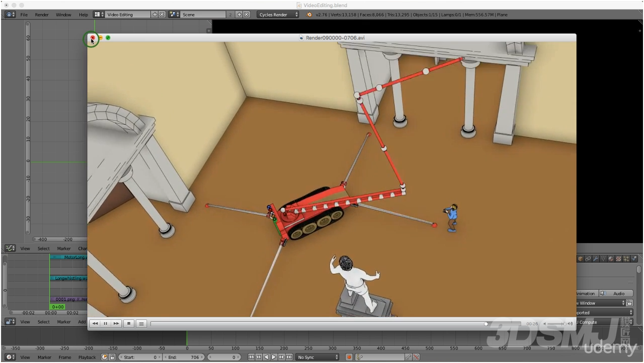Click the End frame field showing 706
The width and height of the screenshot is (644, 363).
click(x=184, y=357)
